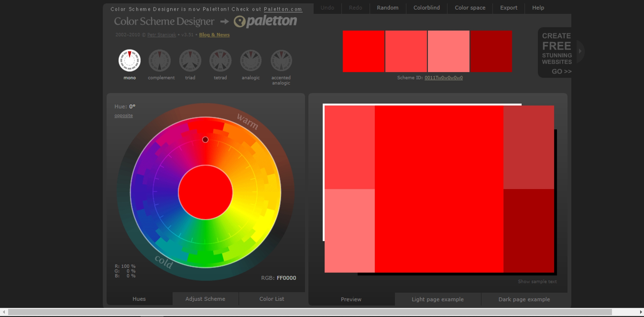Pick the analogic scheme icon
Screen dimensions: 644x317
pyautogui.click(x=251, y=60)
